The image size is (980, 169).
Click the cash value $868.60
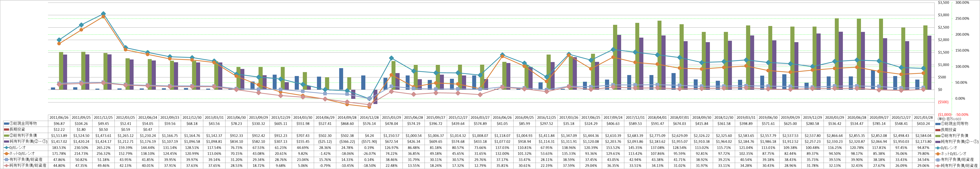coord(347,124)
